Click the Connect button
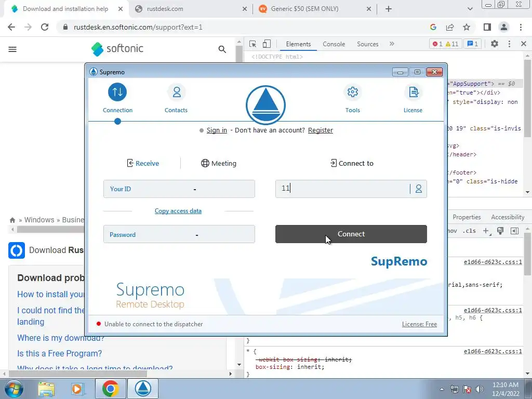The width and height of the screenshot is (532, 399). point(351,234)
